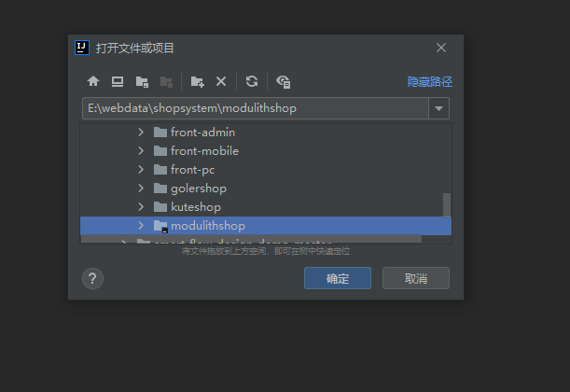Image resolution: width=570 pixels, height=392 pixels.
Task: Go to the home directory
Action: (x=93, y=81)
